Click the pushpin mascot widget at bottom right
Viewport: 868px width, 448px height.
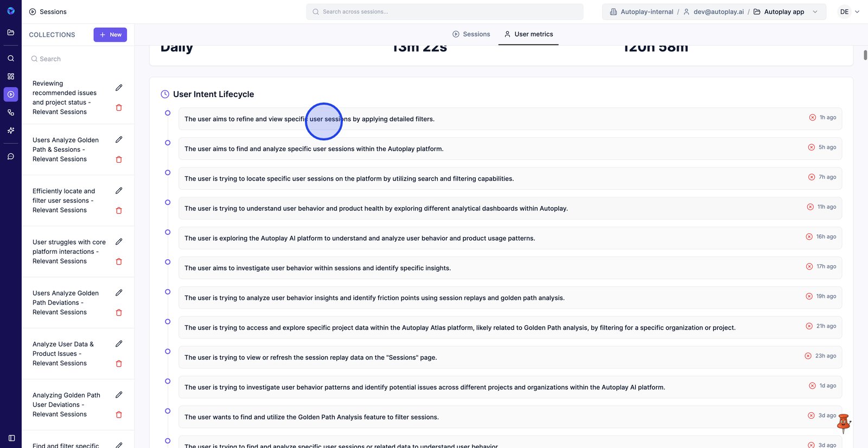click(x=843, y=423)
